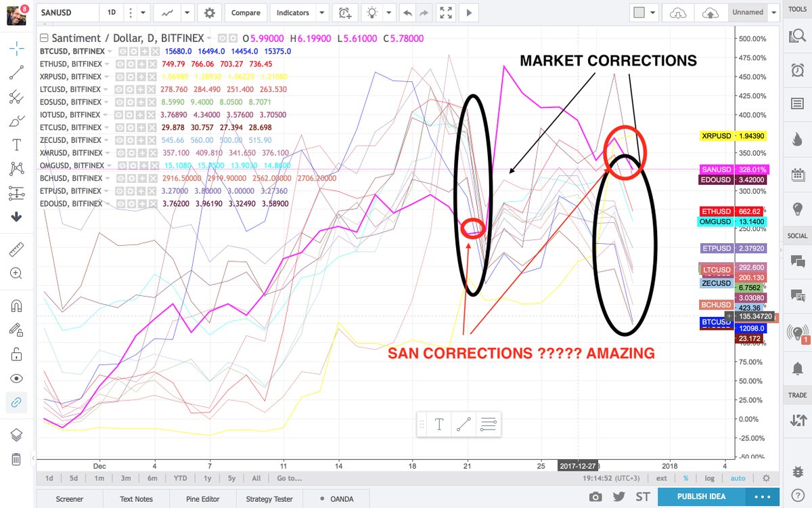Viewport: 812px width, 508px height.
Task: Open the object tree layers icon
Action: coord(17,435)
